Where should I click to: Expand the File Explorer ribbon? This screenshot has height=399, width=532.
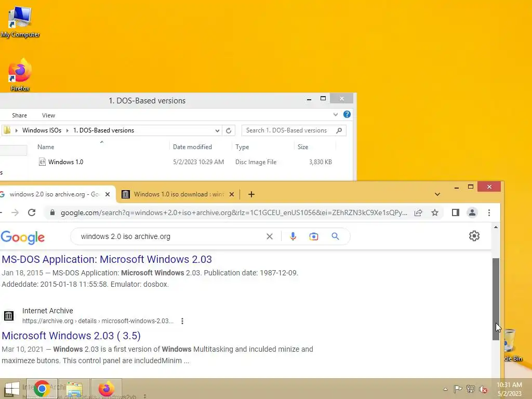pos(336,114)
